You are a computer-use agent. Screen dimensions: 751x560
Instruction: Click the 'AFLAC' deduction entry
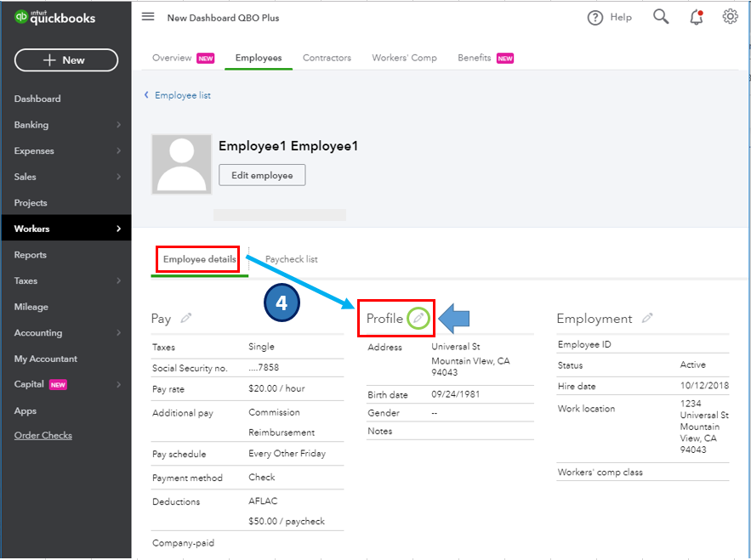point(263,501)
